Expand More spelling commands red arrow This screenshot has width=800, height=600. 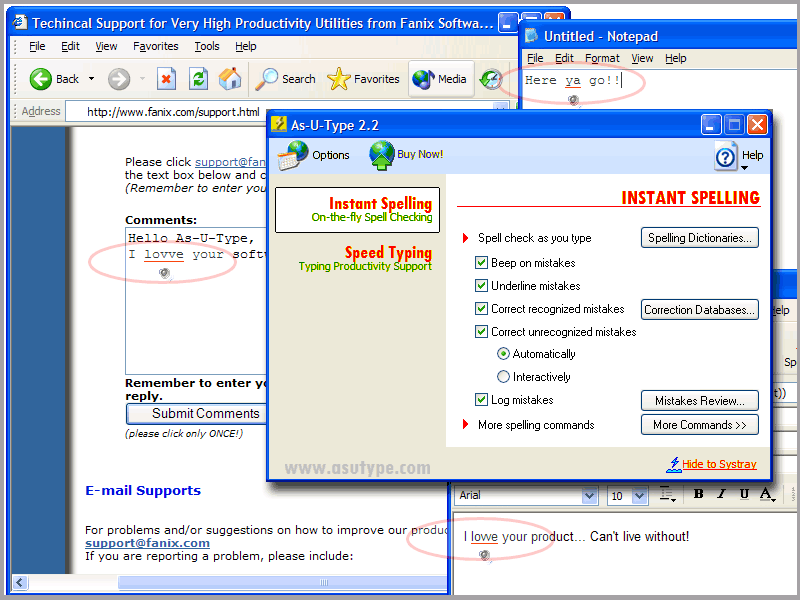(x=465, y=424)
